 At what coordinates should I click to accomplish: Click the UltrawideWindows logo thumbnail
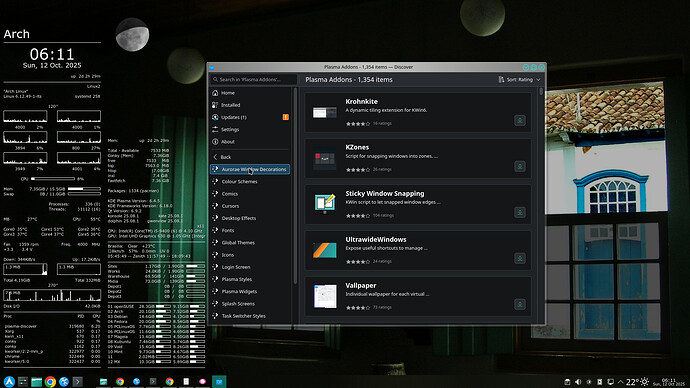pyautogui.click(x=325, y=250)
